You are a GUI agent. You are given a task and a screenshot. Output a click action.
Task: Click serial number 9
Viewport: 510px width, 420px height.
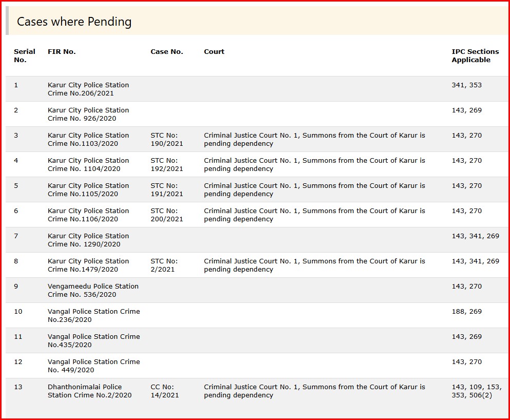click(x=16, y=286)
